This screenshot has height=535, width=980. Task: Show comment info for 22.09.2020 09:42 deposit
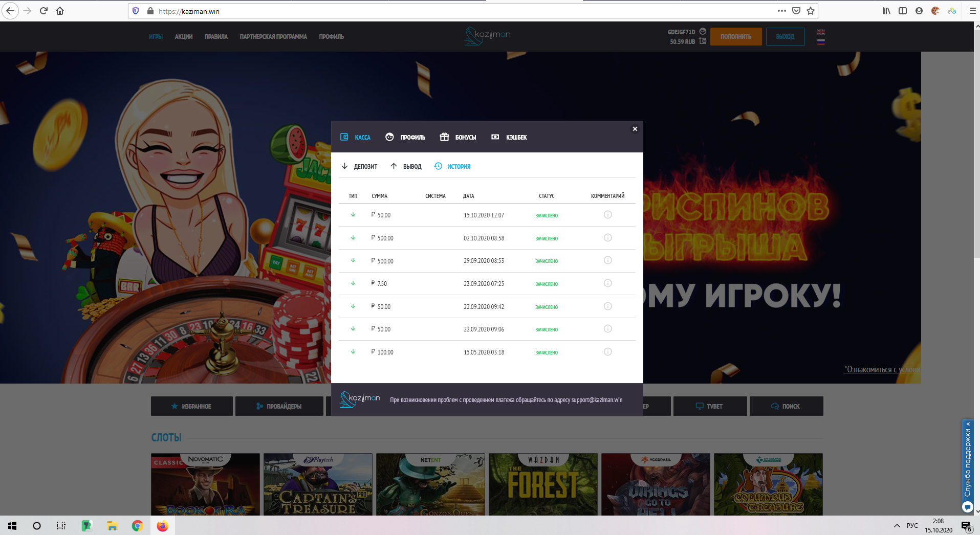(608, 306)
